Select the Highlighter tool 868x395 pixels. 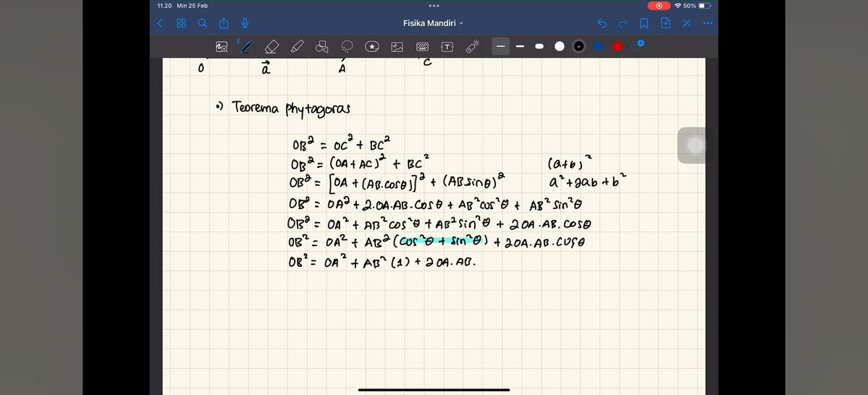(x=297, y=47)
